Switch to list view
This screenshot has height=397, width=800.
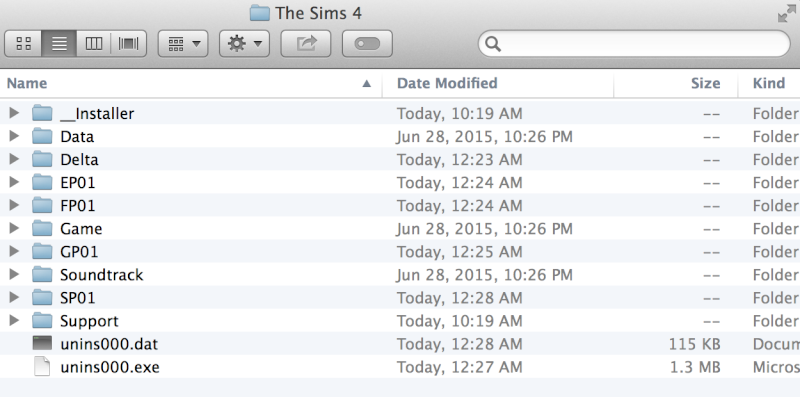tap(59, 44)
